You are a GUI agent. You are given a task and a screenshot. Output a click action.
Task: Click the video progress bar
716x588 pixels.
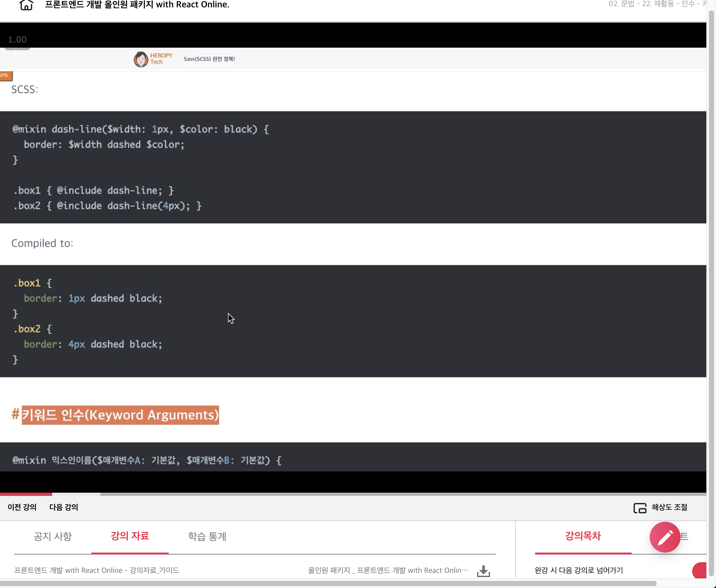352,494
